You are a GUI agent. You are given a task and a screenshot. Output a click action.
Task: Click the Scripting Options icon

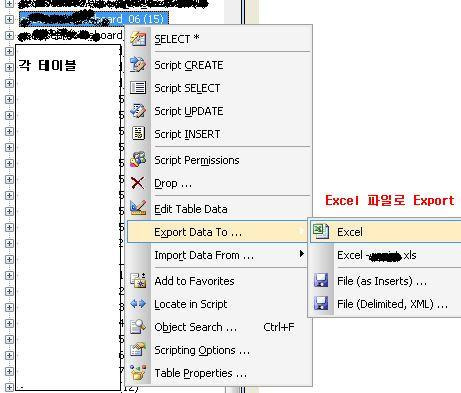[138, 350]
